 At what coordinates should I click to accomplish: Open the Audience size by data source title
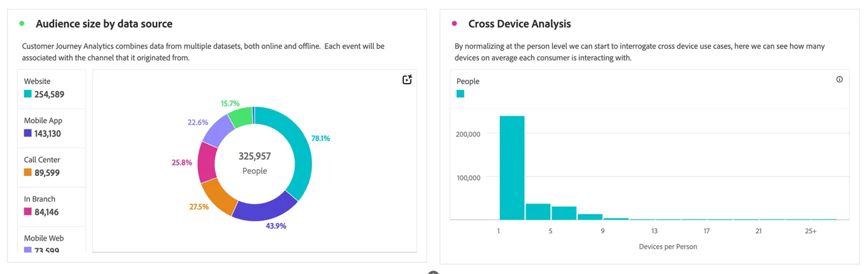pyautogui.click(x=104, y=24)
